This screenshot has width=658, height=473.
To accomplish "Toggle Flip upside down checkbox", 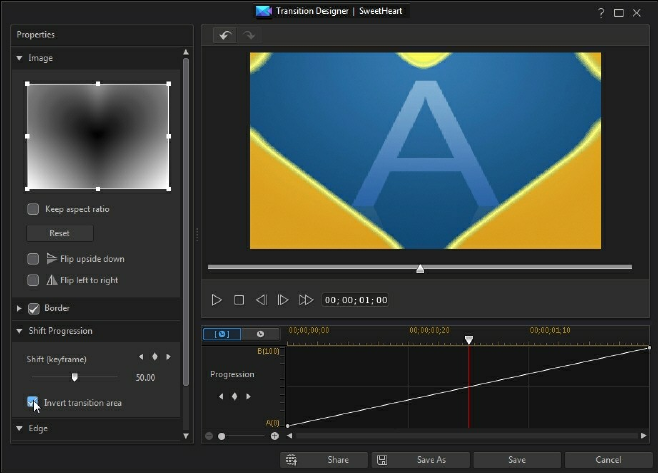I will click(x=33, y=259).
